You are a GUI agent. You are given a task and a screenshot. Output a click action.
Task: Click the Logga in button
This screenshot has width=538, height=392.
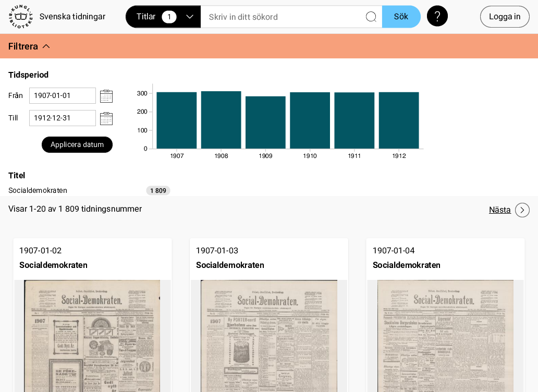click(x=505, y=17)
